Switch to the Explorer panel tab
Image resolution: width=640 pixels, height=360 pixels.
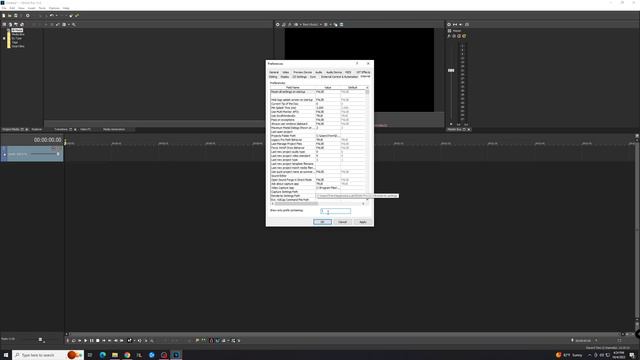(x=37, y=129)
